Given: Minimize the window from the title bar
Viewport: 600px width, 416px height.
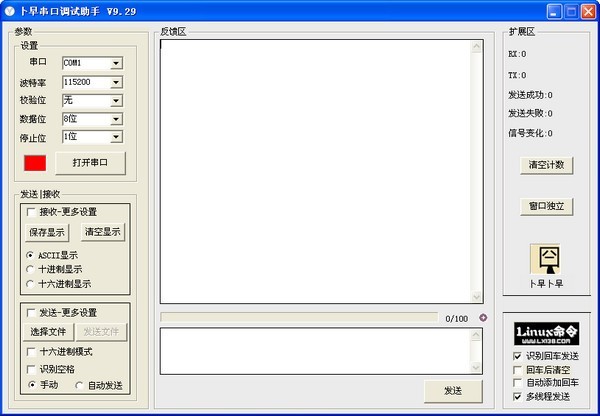Looking at the screenshot, I should (x=554, y=11).
